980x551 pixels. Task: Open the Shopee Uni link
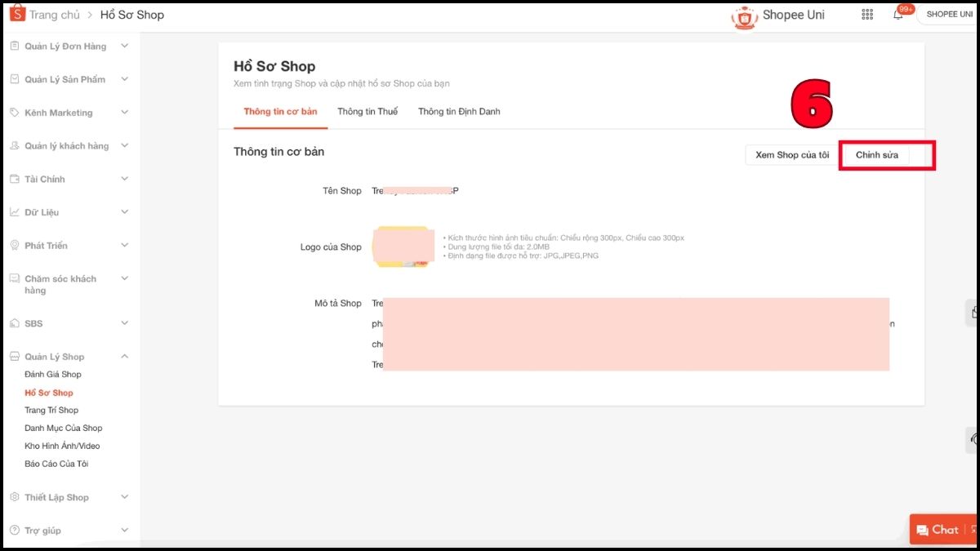pyautogui.click(x=794, y=16)
